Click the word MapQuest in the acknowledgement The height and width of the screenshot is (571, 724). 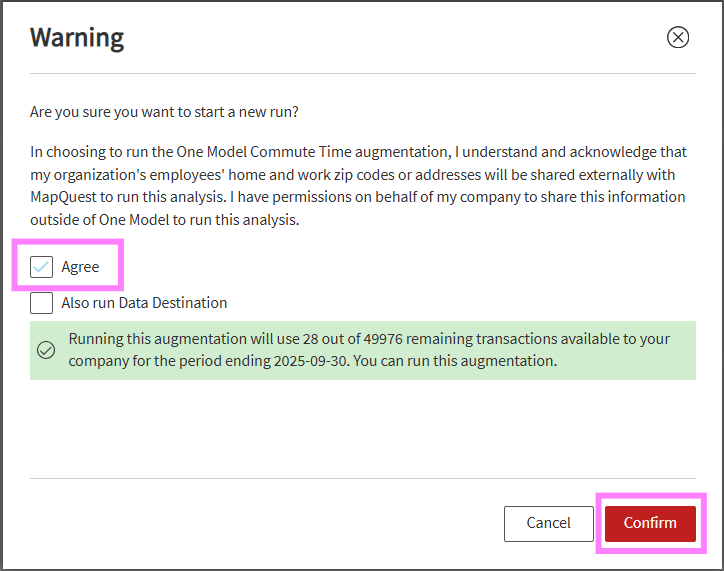tap(63, 197)
